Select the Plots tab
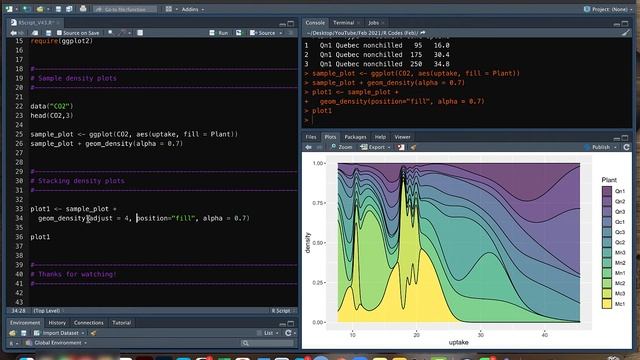The height and width of the screenshot is (360, 640). point(330,137)
